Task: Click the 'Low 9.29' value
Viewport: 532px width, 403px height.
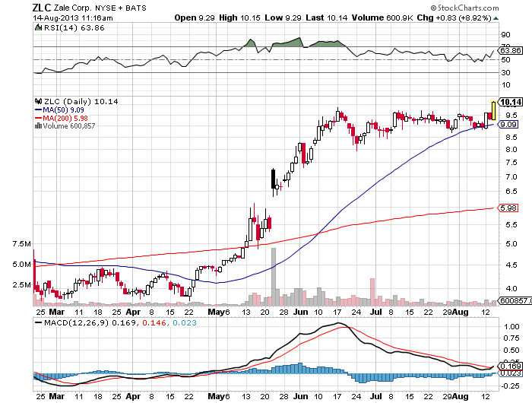Action: (283, 17)
